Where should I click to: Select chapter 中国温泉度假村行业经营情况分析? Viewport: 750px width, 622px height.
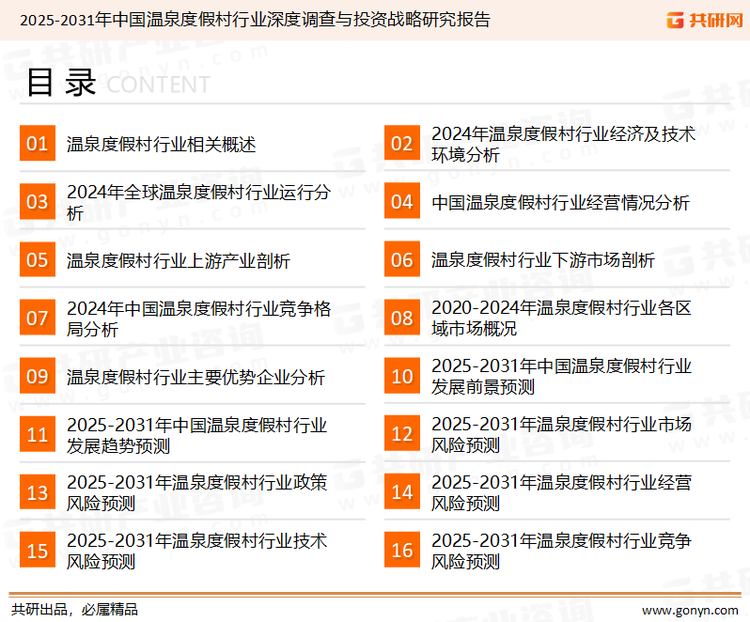tap(560, 202)
